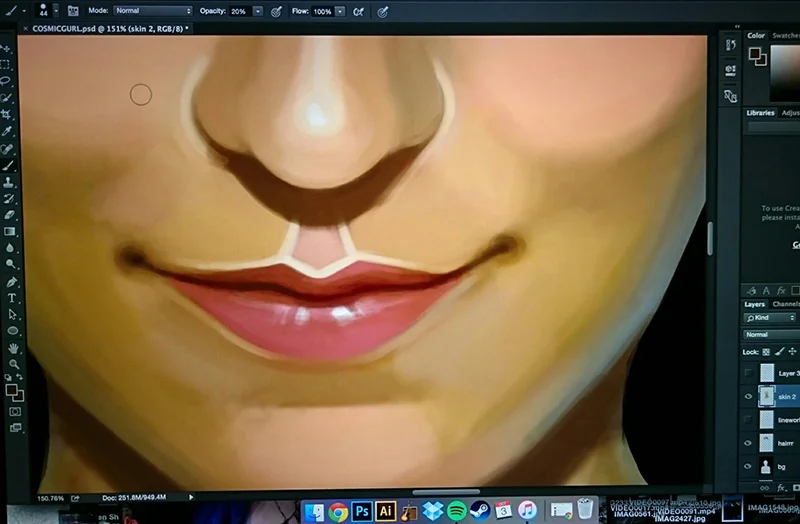Add a layer style (fx)
The width and height of the screenshot is (800, 524).
click(x=781, y=488)
